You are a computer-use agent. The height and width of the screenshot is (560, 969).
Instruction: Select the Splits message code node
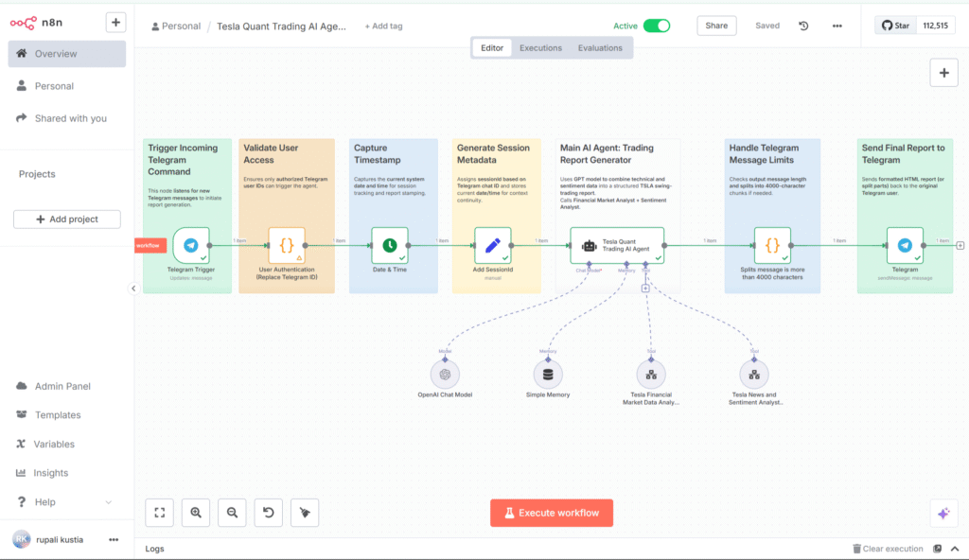coord(772,245)
